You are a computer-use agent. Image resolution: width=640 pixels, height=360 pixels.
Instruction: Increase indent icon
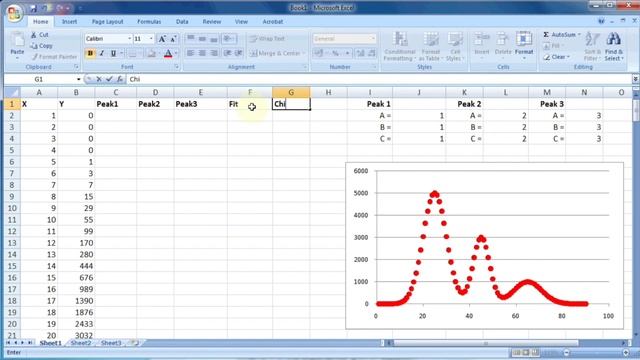point(239,53)
